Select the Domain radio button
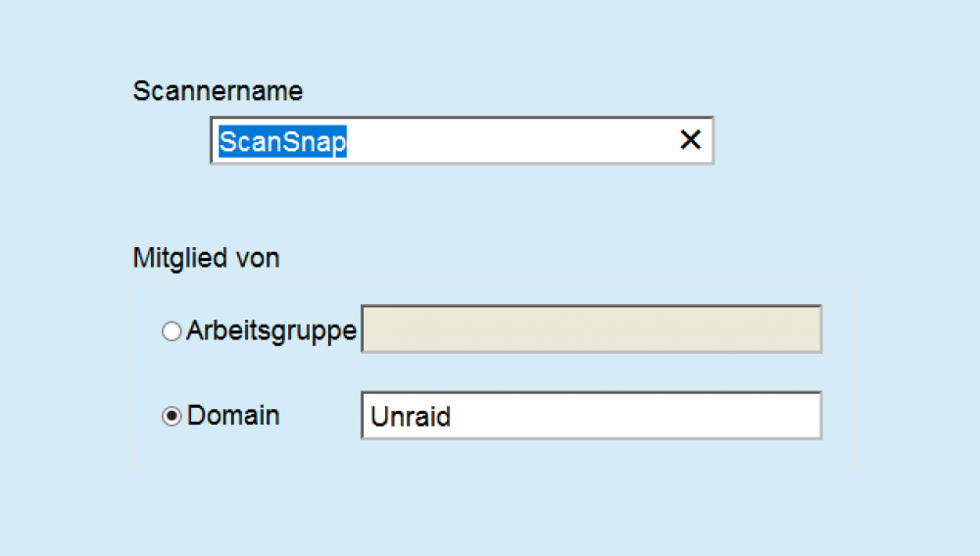980x556 pixels. tap(171, 416)
